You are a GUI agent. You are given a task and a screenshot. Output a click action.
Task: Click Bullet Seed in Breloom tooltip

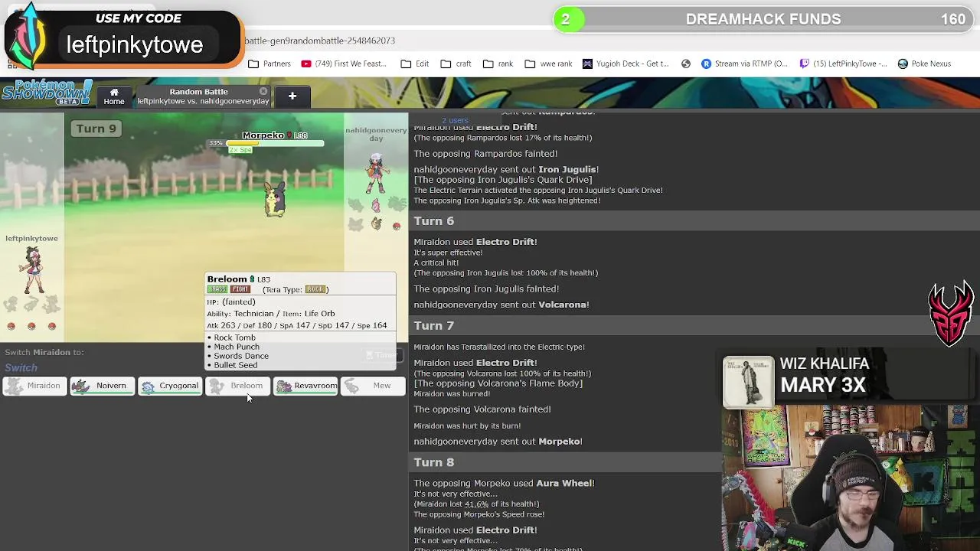tap(235, 365)
